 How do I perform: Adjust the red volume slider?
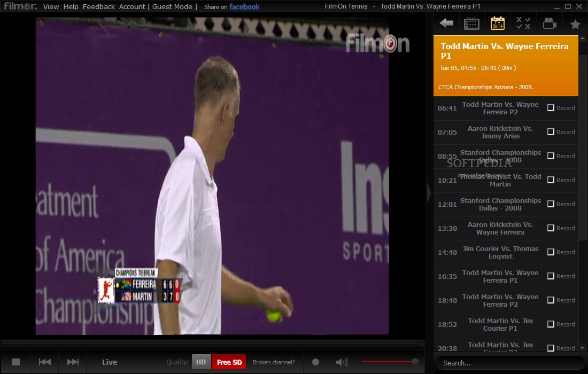coord(390,362)
